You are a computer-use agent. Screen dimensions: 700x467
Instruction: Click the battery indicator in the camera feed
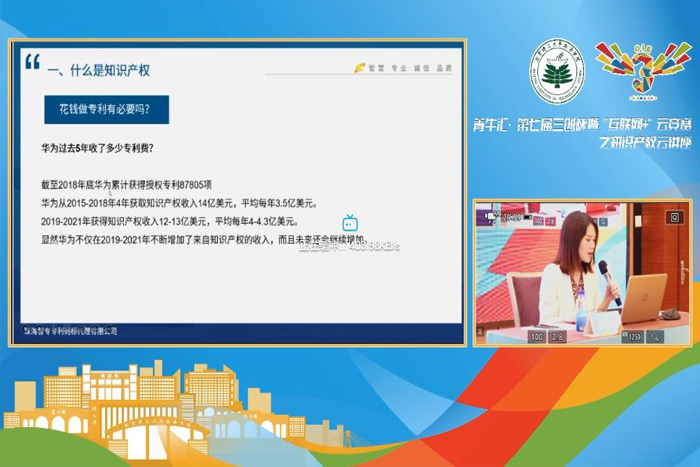[528, 217]
